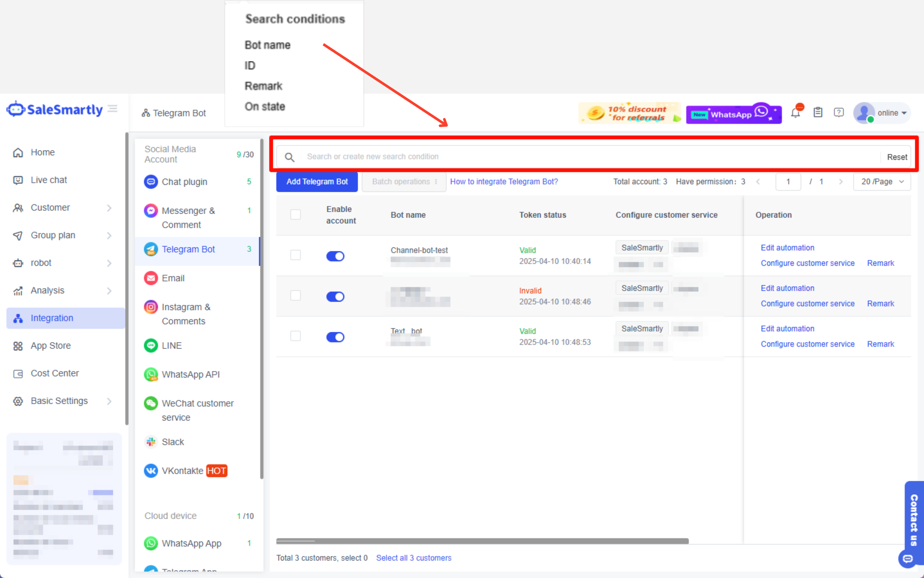Go to Live chat in sidebar
The width and height of the screenshot is (924, 578).
(x=49, y=180)
